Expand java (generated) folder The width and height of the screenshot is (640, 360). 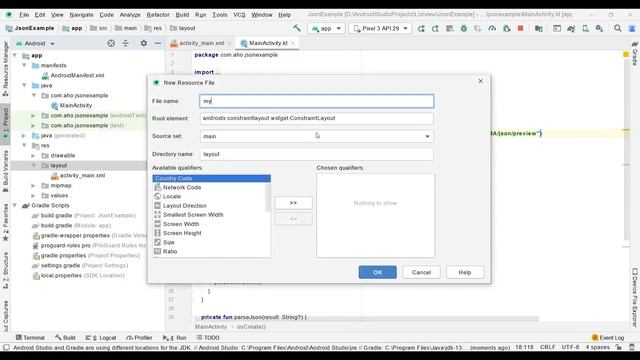(24, 136)
